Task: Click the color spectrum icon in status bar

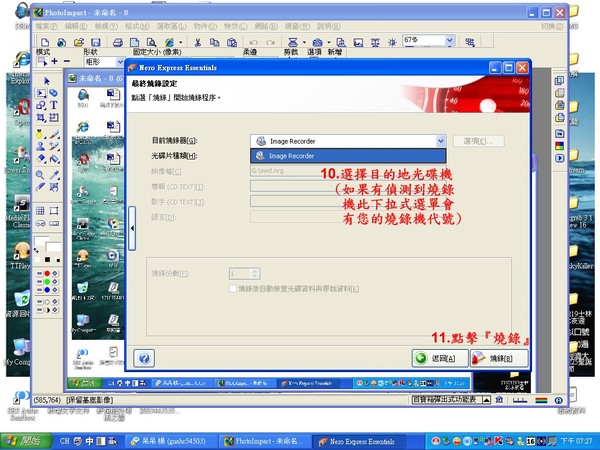Action: 541,400
